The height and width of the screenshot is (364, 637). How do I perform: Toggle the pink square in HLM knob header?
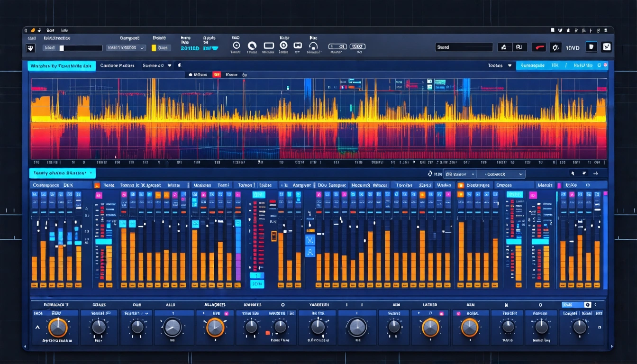(458, 313)
